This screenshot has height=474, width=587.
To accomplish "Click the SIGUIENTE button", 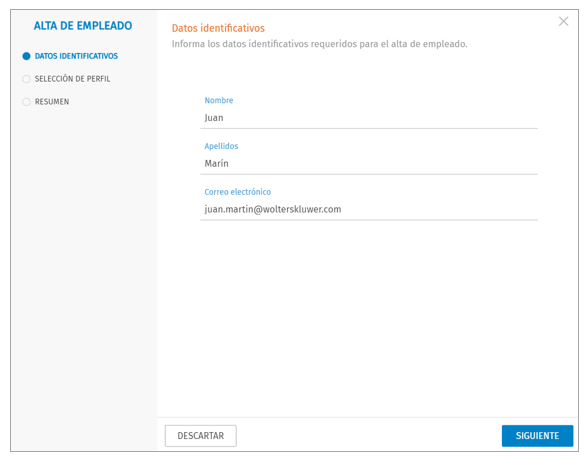I will coord(537,436).
